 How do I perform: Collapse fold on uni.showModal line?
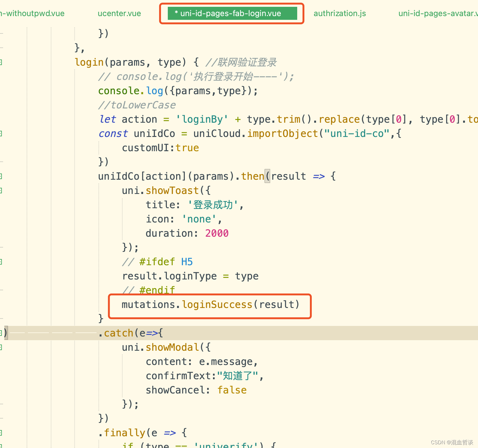click(x=1, y=347)
